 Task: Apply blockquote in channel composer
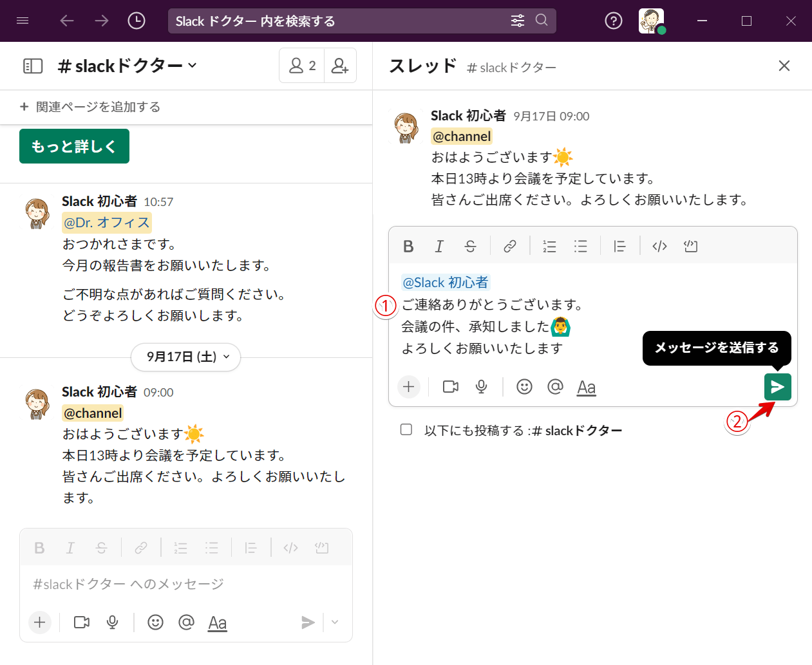pos(250,548)
